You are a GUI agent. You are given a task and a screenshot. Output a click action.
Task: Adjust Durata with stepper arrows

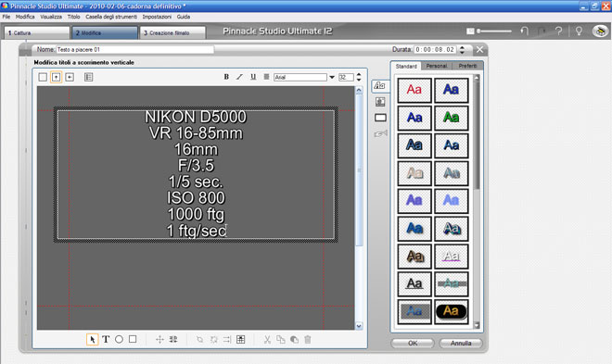462,49
